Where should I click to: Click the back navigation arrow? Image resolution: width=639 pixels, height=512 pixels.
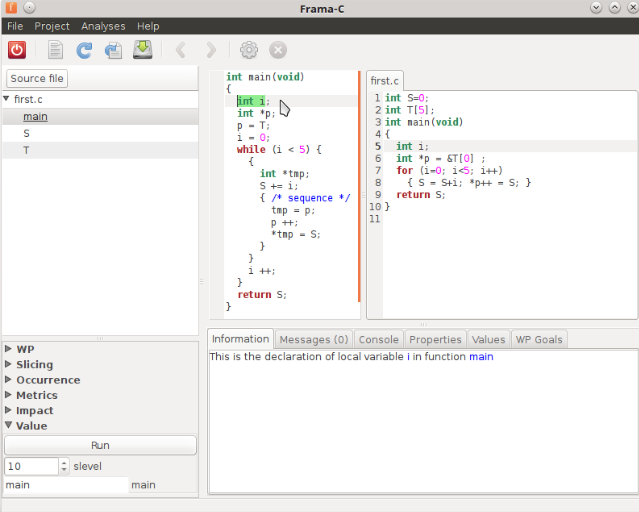tap(181, 49)
